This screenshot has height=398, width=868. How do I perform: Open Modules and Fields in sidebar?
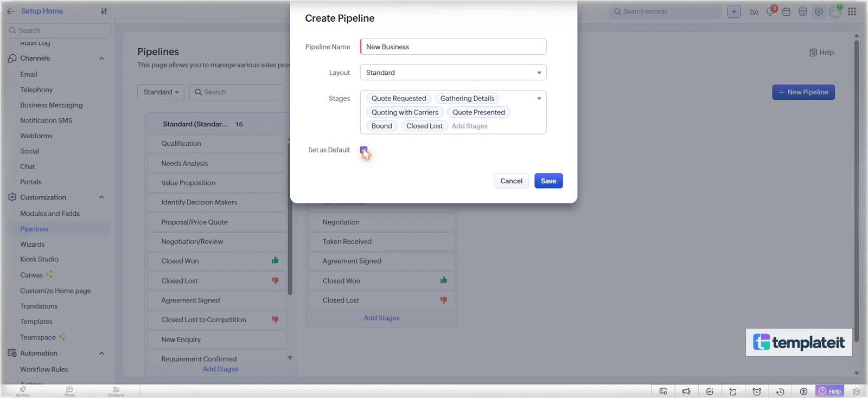(x=50, y=214)
